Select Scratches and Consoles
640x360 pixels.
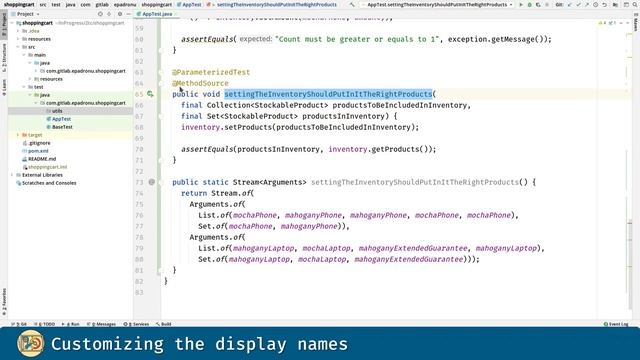coord(49,183)
